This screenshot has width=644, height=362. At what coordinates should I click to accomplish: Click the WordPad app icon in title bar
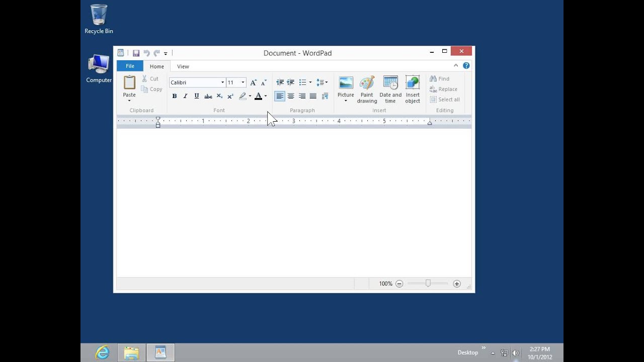click(120, 53)
